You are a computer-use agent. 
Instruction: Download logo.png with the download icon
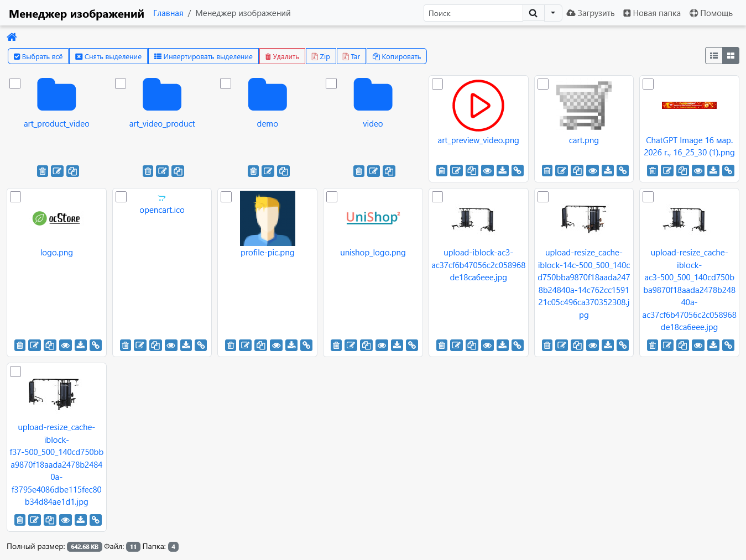tap(81, 346)
